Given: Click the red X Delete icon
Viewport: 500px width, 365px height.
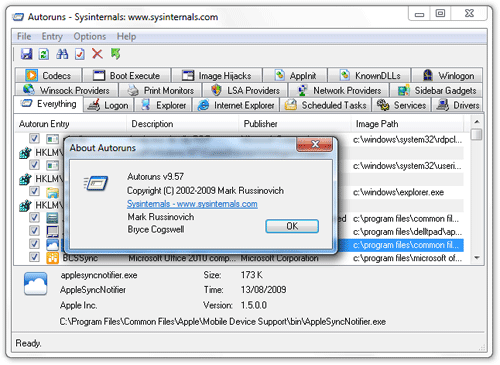Looking at the screenshot, I should (x=97, y=54).
